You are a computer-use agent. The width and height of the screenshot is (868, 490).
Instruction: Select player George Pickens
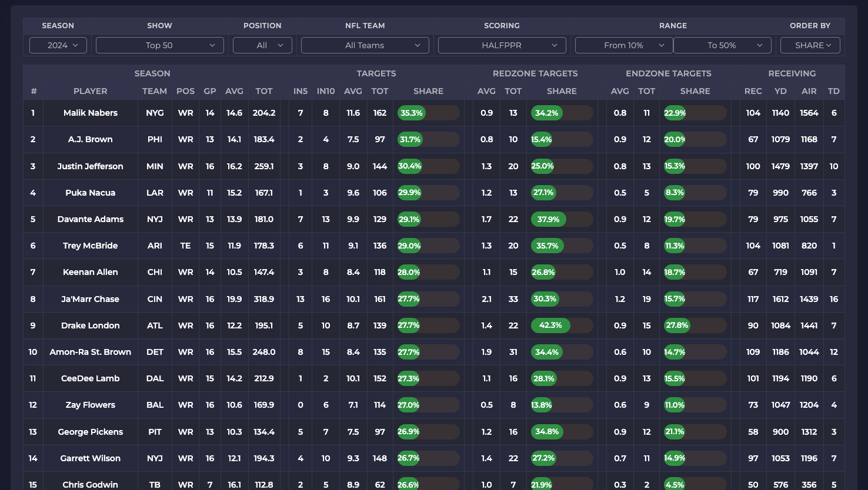91,432
